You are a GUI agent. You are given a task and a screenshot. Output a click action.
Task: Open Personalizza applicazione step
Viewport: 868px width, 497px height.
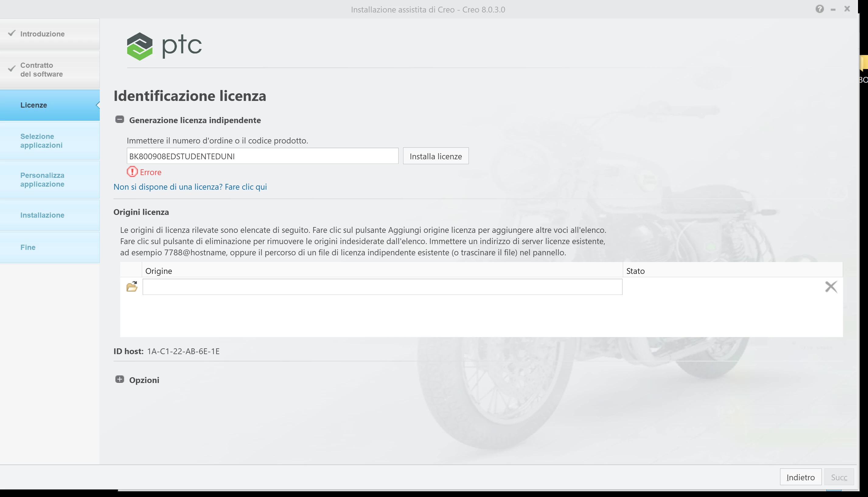(42, 180)
